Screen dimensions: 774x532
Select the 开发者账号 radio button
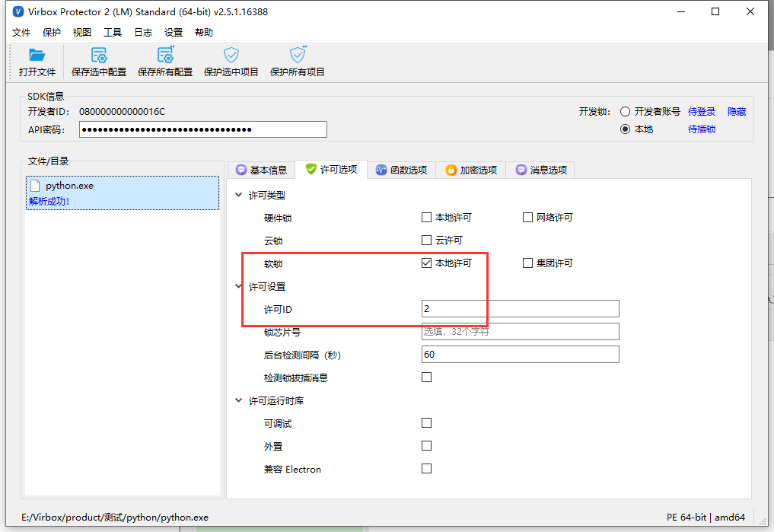[x=626, y=112]
